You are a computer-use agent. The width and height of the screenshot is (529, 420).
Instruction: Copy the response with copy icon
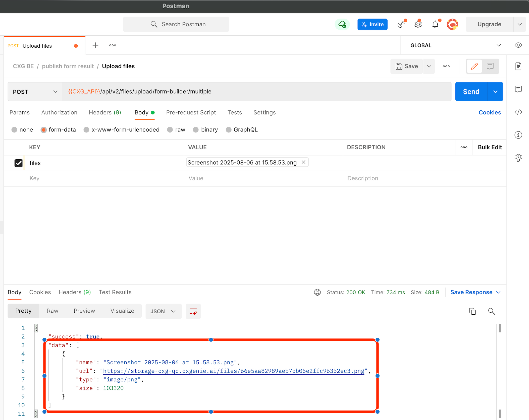472,311
